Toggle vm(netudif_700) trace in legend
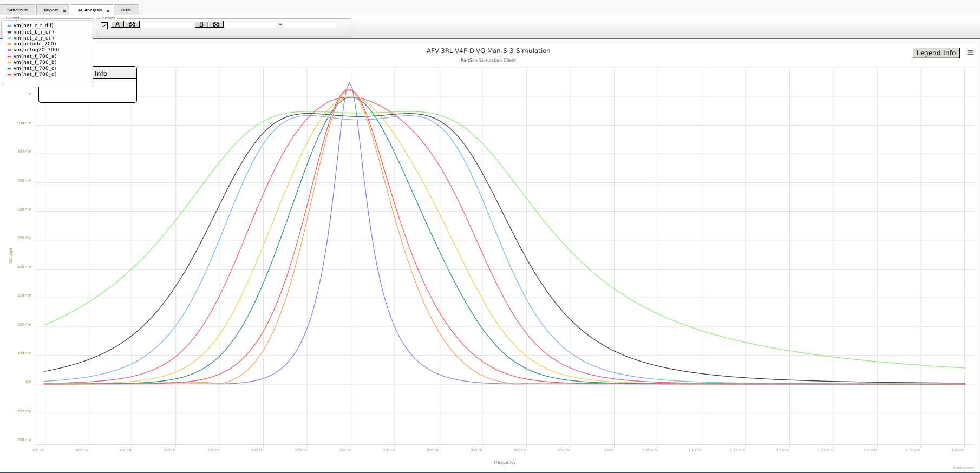 point(31,44)
